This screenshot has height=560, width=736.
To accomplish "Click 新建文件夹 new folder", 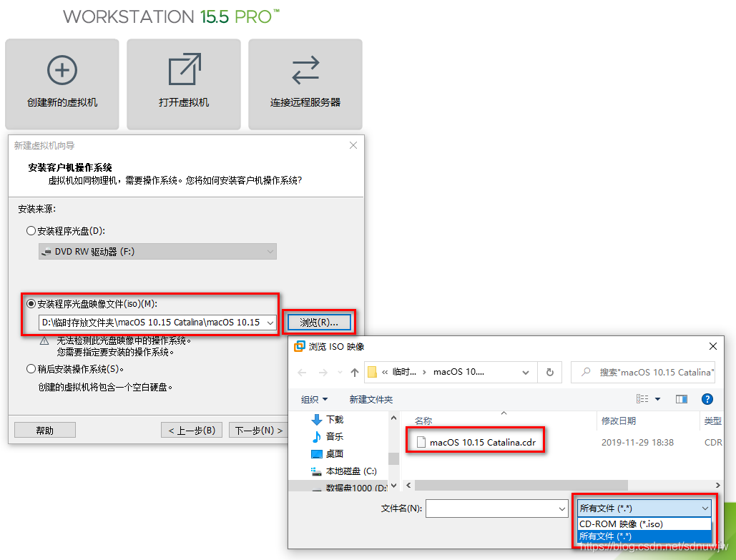I will [x=371, y=400].
